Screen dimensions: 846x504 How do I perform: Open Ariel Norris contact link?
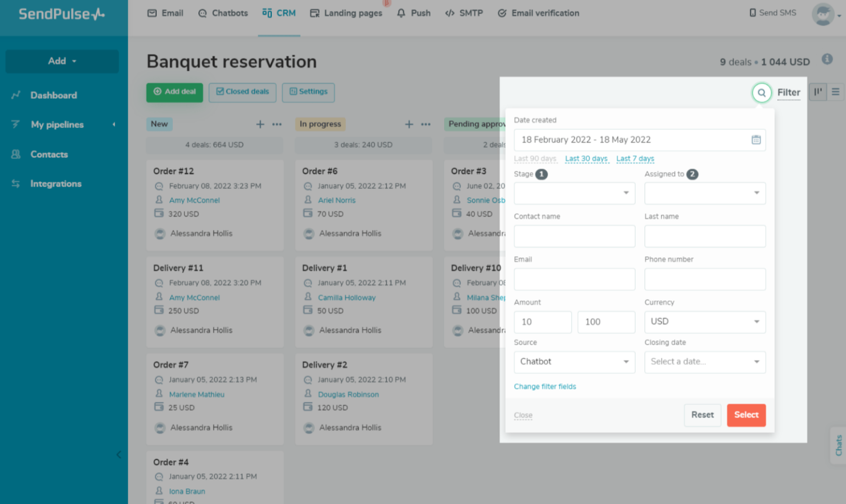(337, 200)
